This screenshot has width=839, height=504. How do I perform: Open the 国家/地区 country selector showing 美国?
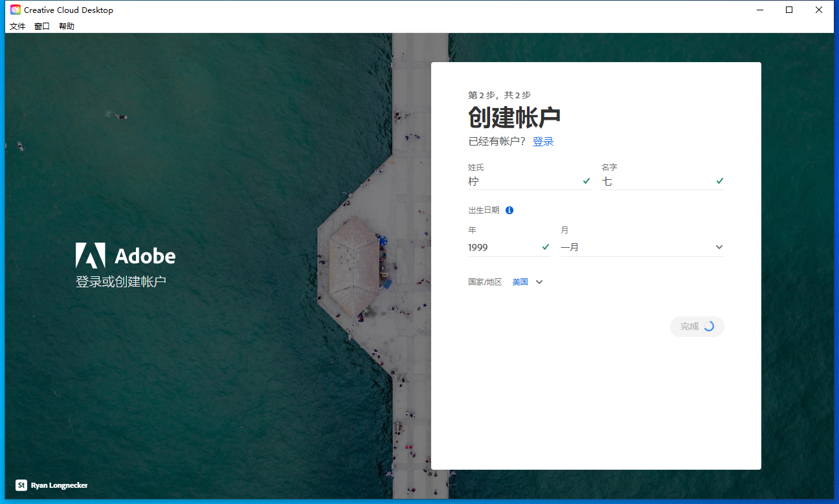click(x=528, y=282)
